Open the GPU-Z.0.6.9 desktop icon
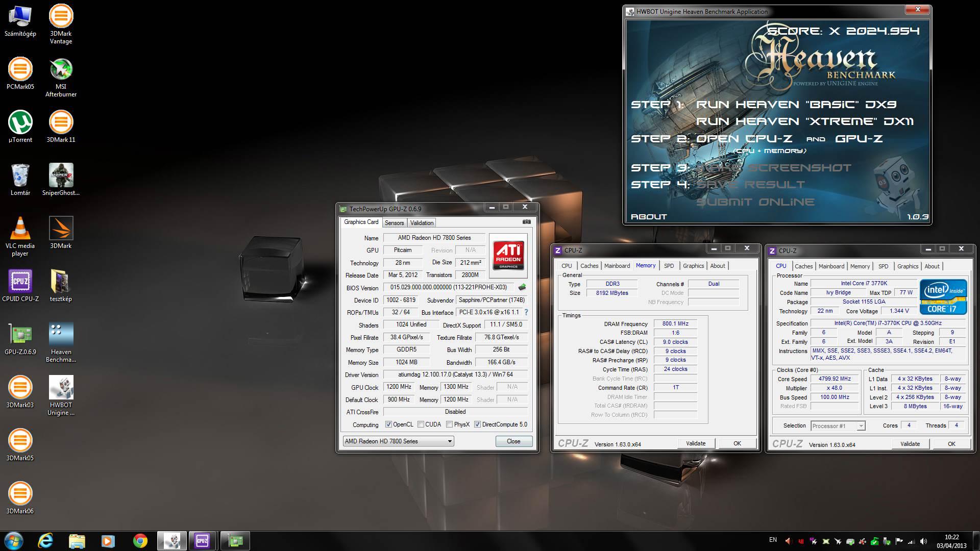 click(x=20, y=339)
